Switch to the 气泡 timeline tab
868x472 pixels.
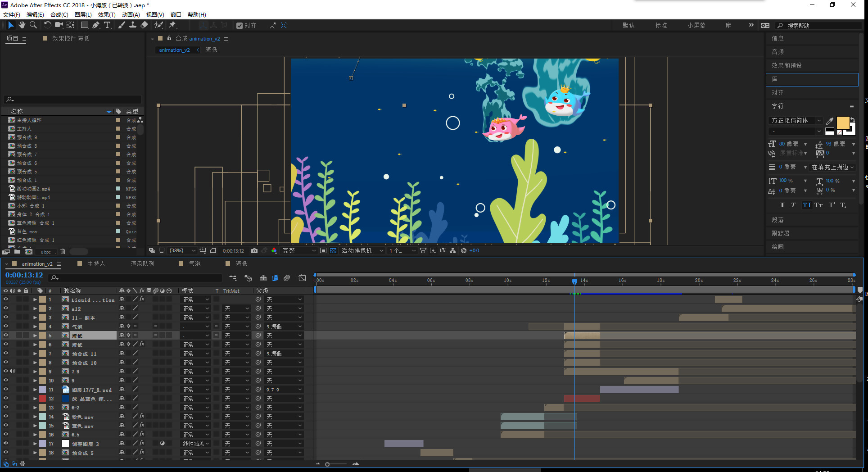point(194,264)
